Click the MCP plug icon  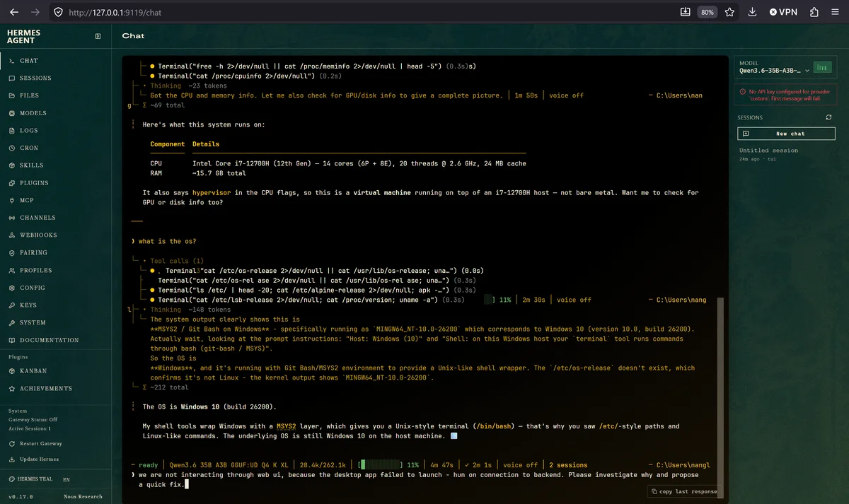tap(12, 200)
